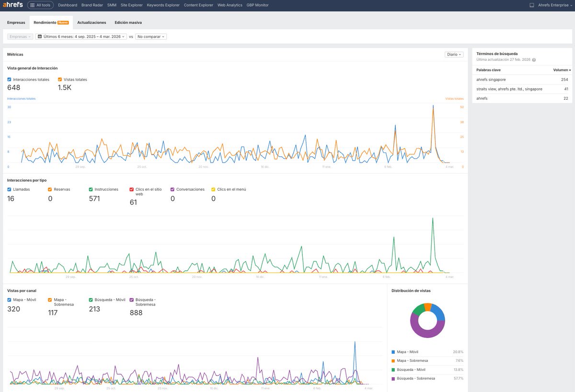Switch to the Empresas tab
575x392 pixels.
16,23
